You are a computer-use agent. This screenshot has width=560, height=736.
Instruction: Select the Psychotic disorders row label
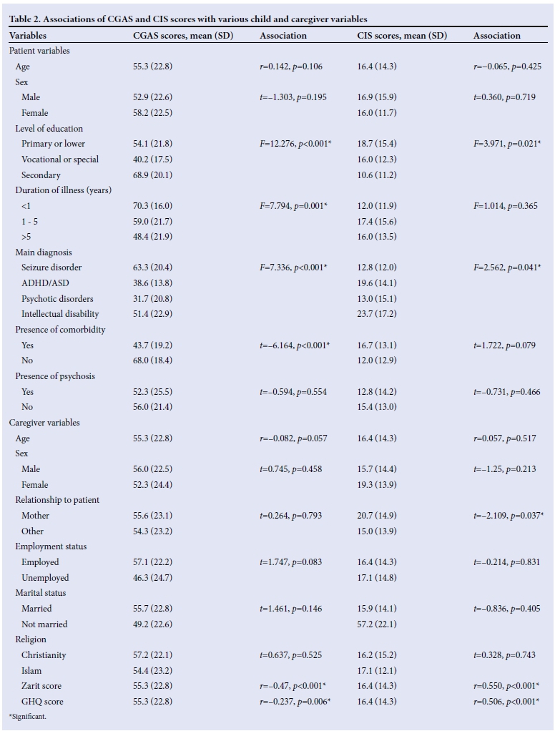tap(57, 299)
